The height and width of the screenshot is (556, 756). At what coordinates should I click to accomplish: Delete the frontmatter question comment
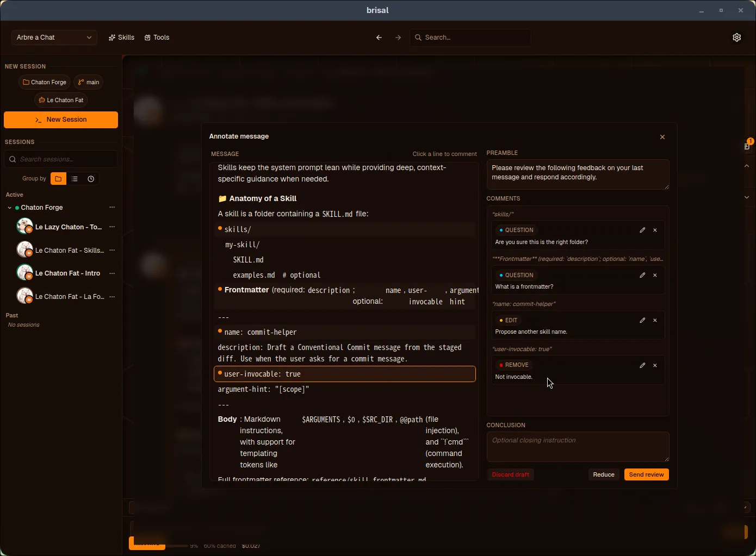(655, 275)
